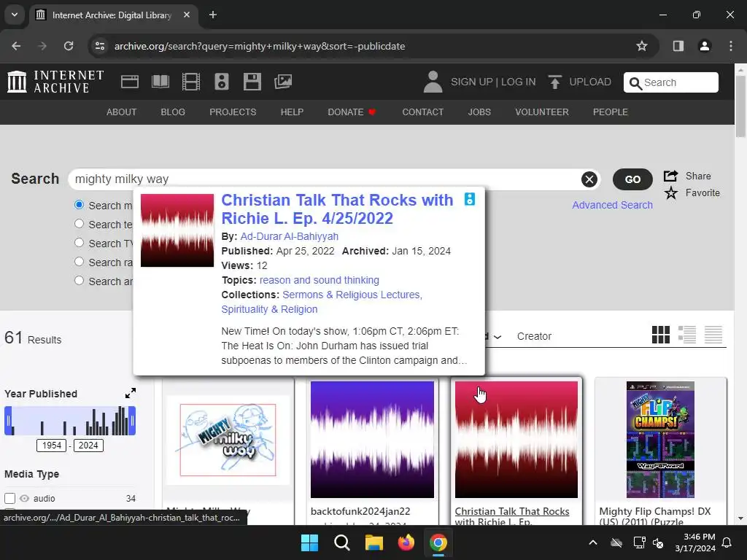
Task: Open the CONTACT menu item
Action: pyautogui.click(x=423, y=112)
